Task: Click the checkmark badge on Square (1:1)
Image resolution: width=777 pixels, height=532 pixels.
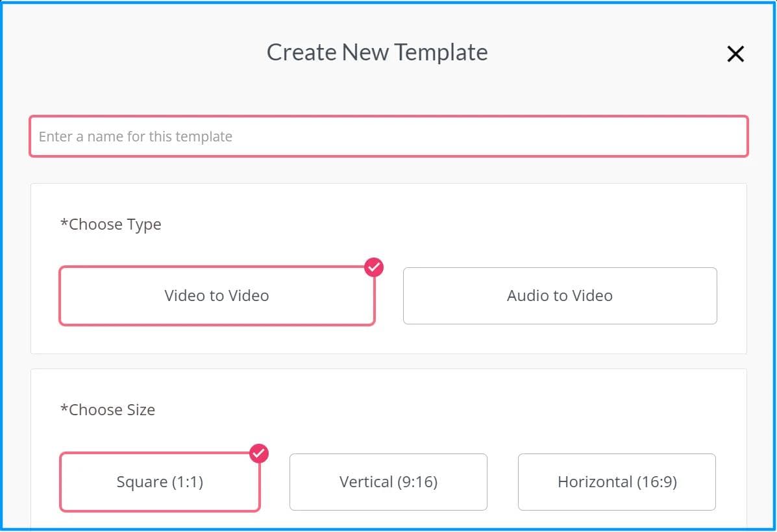Action: (x=259, y=453)
